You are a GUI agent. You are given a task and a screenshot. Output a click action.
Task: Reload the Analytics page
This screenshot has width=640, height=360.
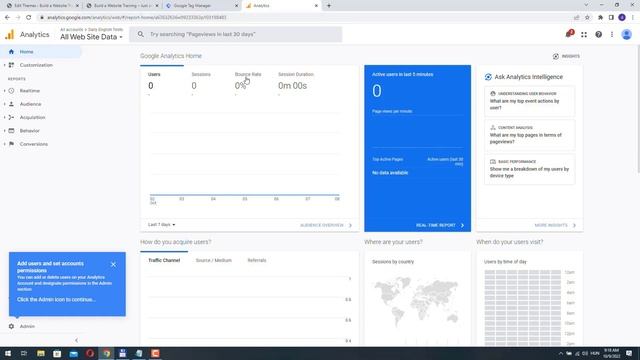(x=29, y=18)
